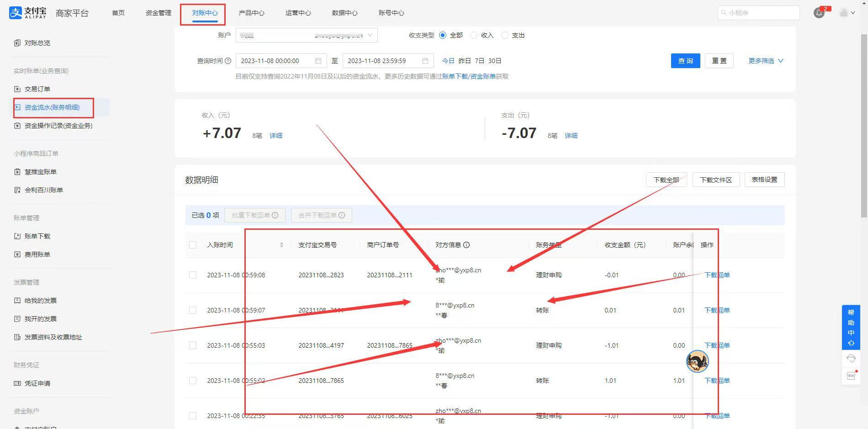The image size is (868, 429).
Task: Select the 支出 radio button
Action: [505, 35]
